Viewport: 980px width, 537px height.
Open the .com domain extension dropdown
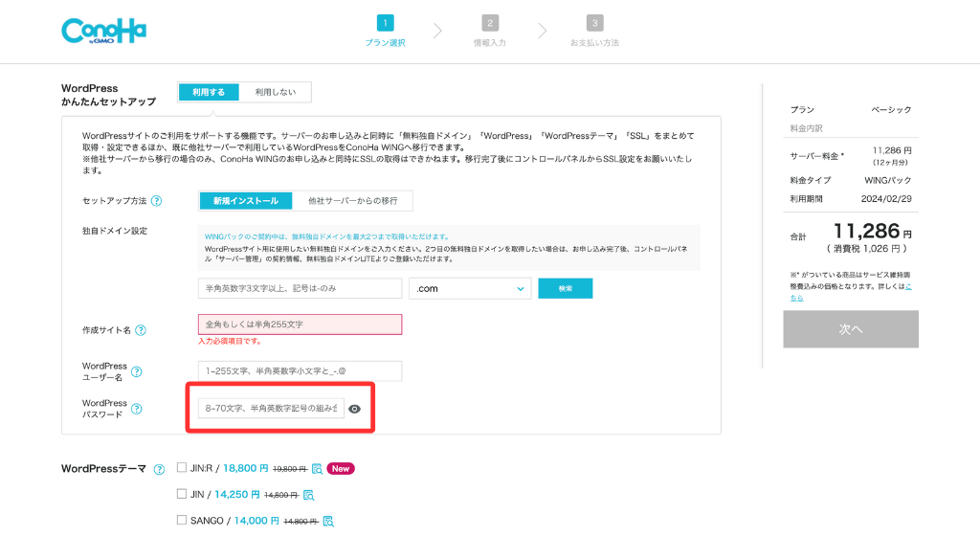pyautogui.click(x=470, y=288)
